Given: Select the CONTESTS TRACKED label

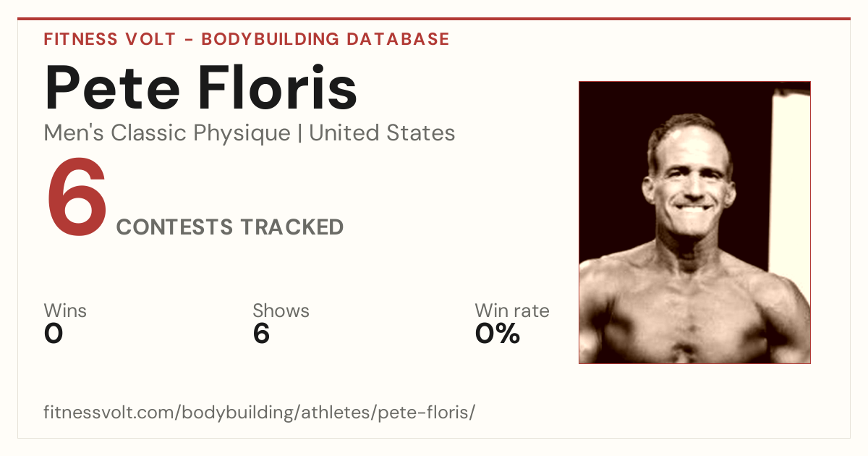Looking at the screenshot, I should click(x=230, y=227).
